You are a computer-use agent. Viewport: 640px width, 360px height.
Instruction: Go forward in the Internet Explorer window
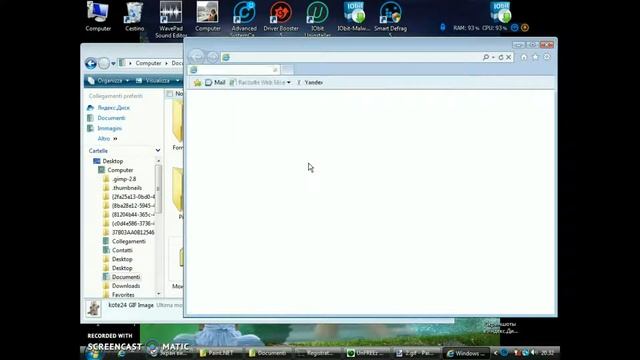click(212, 57)
